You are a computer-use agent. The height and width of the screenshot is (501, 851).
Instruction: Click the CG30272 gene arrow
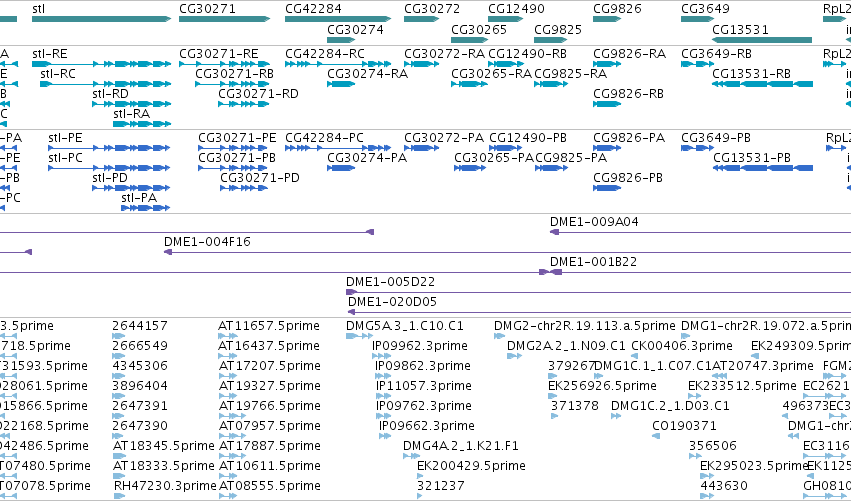point(421,19)
